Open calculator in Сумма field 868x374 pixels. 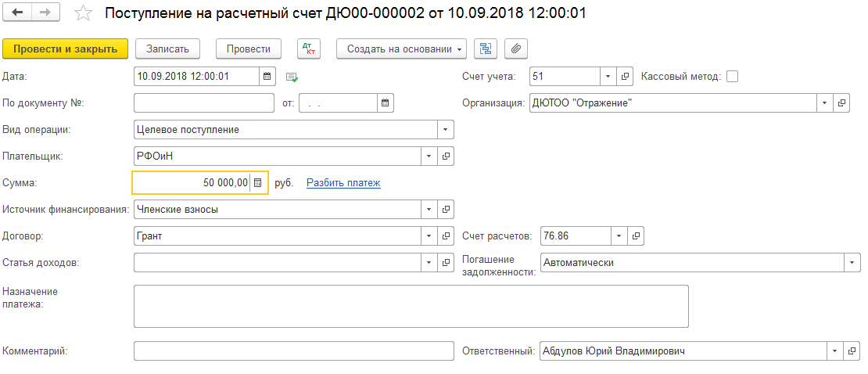[x=257, y=183]
